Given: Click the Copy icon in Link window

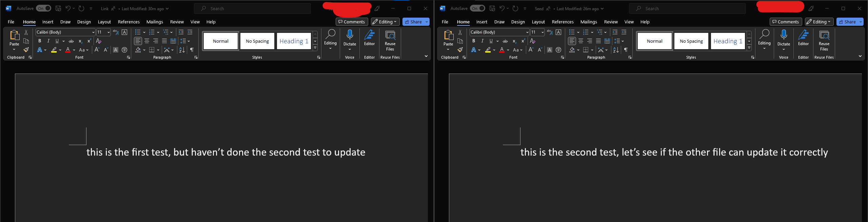Looking at the screenshot, I should pyautogui.click(x=26, y=41).
